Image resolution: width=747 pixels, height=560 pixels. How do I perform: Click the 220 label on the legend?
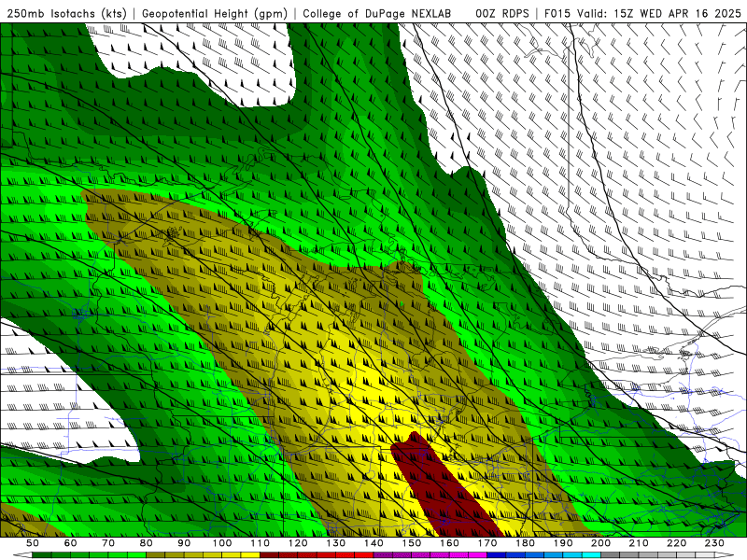pos(676,543)
